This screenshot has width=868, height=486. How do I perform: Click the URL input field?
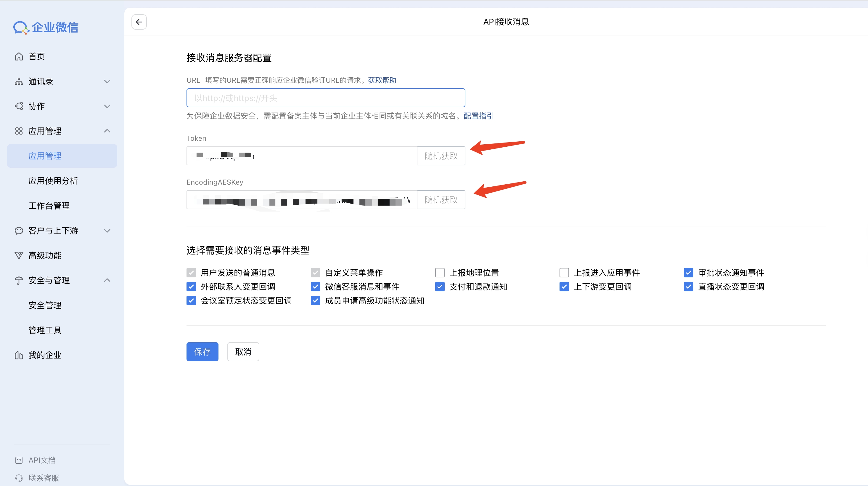point(326,98)
